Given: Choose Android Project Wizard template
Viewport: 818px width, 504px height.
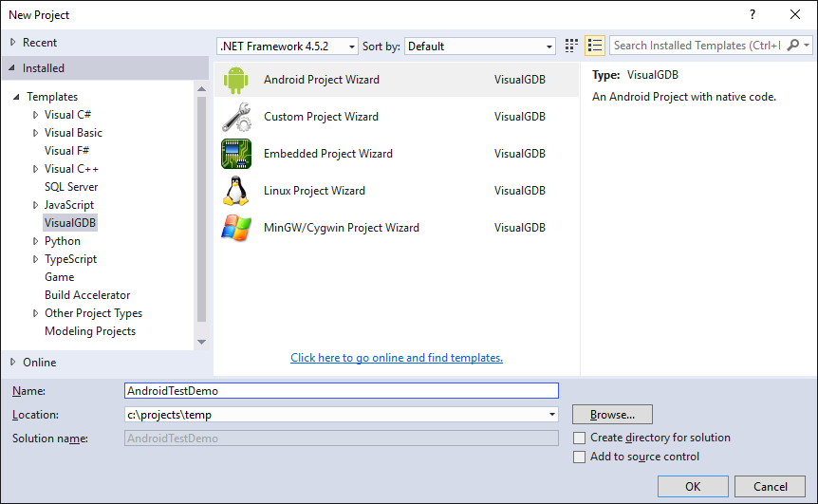Looking at the screenshot, I should point(397,80).
